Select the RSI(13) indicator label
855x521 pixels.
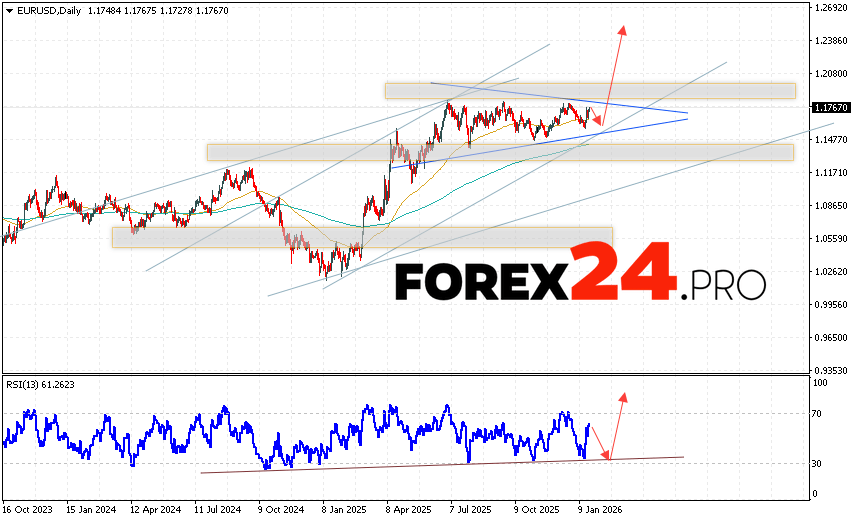[x=25, y=384]
